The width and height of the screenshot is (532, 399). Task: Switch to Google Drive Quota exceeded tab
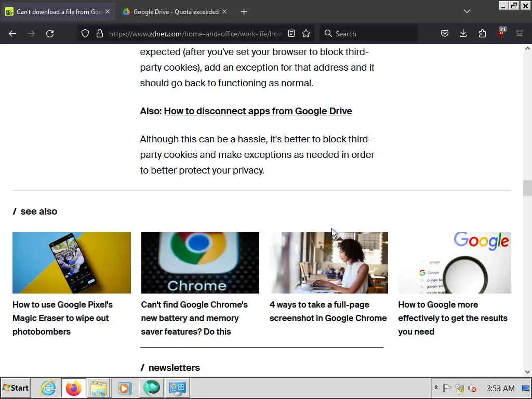[x=175, y=12]
